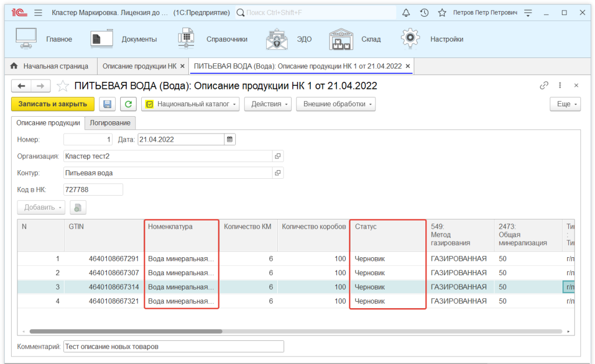Click the home icon of Начальная страница
The width and height of the screenshot is (595, 364).
point(14,66)
